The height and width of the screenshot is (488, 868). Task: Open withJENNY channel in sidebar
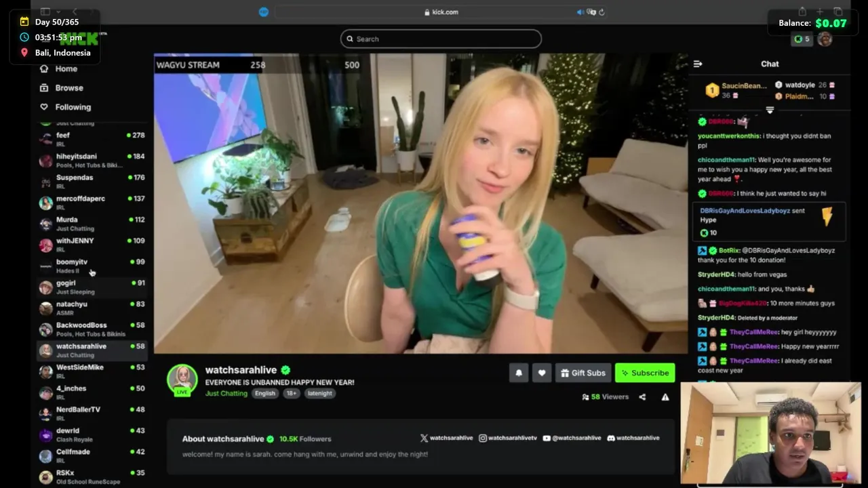pos(92,245)
